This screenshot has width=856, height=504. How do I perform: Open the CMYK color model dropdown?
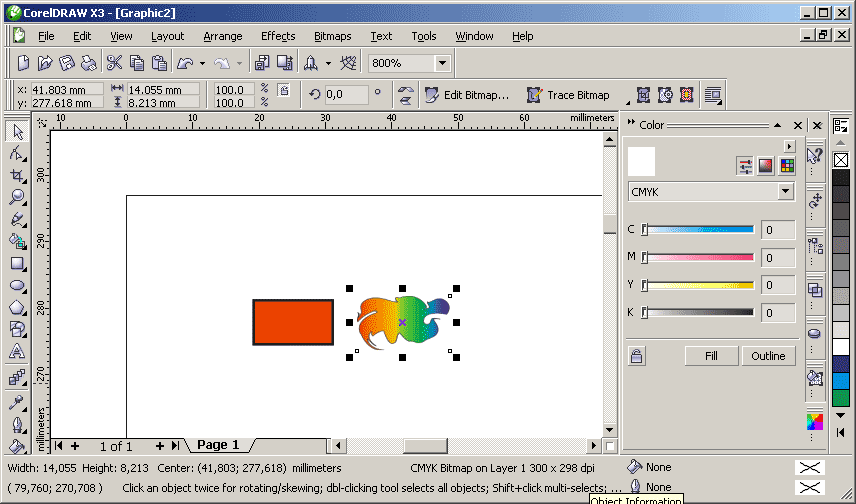pyautogui.click(x=786, y=192)
